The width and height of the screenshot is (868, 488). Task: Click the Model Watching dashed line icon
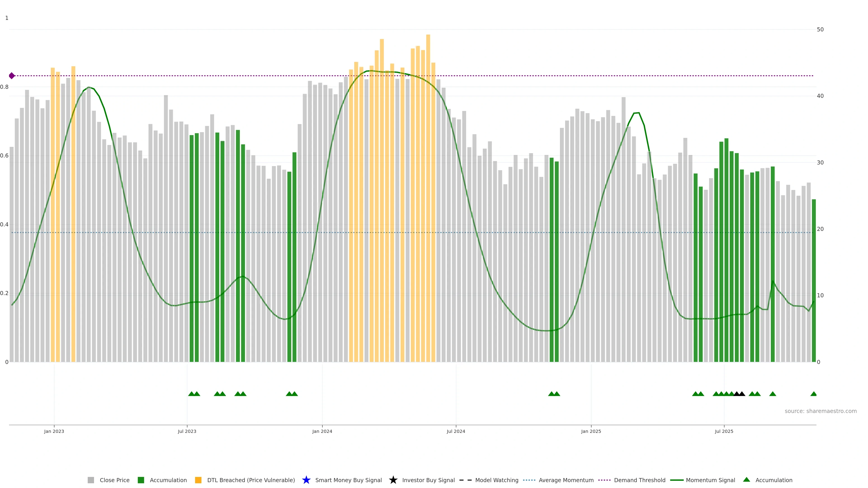click(465, 480)
